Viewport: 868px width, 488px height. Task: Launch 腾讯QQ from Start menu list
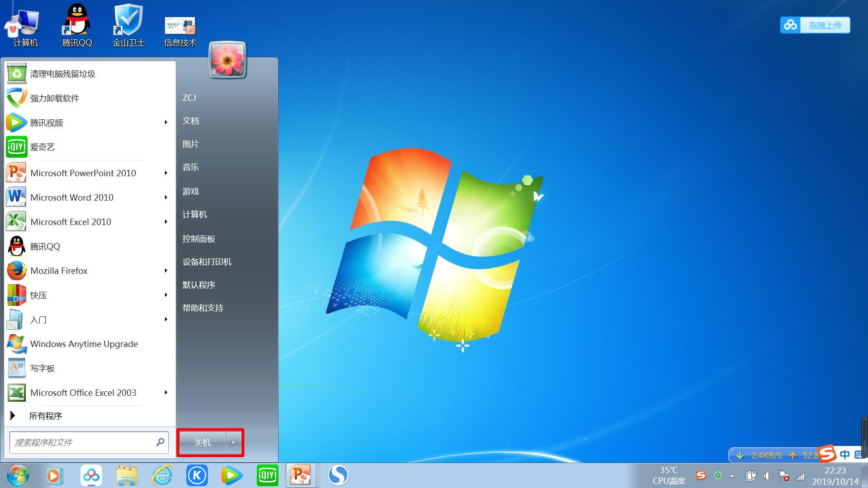pyautogui.click(x=90, y=247)
